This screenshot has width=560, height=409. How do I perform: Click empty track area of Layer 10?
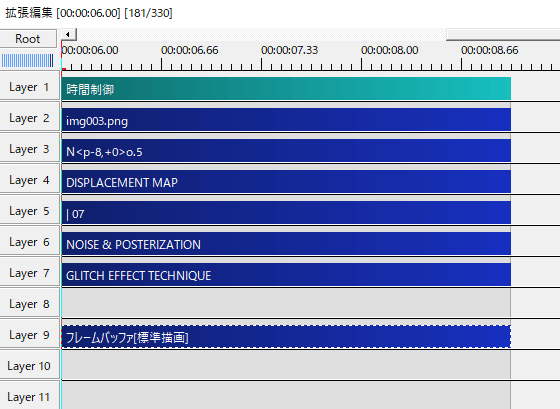pyautogui.click(x=286, y=365)
